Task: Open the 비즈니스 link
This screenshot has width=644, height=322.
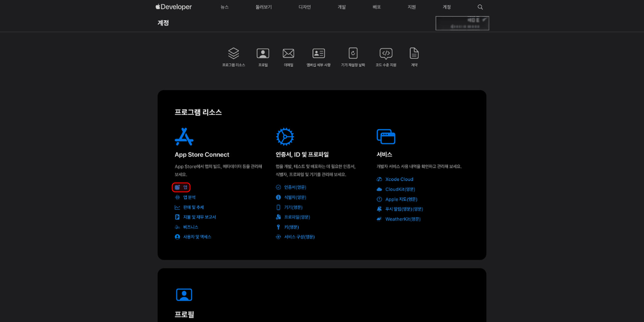Action: [x=191, y=227]
